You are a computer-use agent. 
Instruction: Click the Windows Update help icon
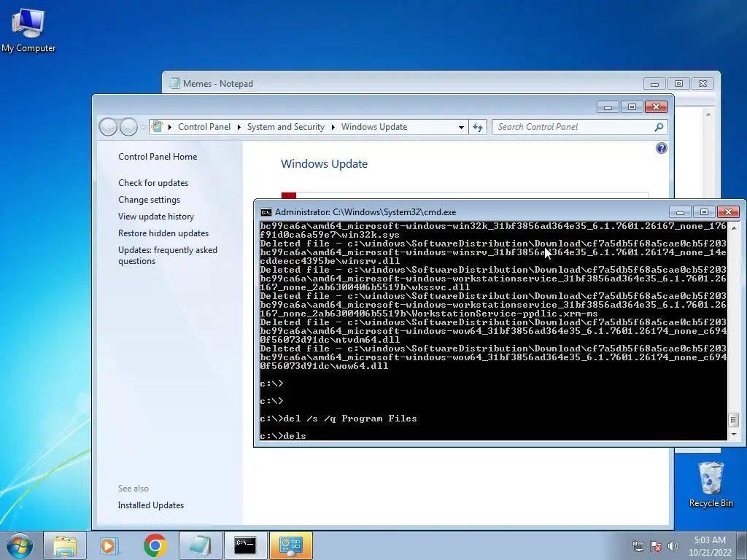tap(661, 148)
